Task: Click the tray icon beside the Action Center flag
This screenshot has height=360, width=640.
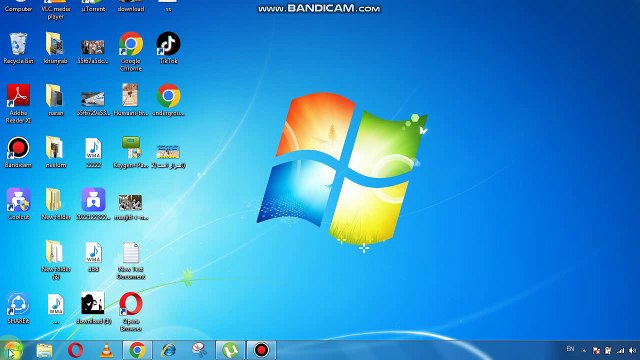Action: [x=608, y=351]
